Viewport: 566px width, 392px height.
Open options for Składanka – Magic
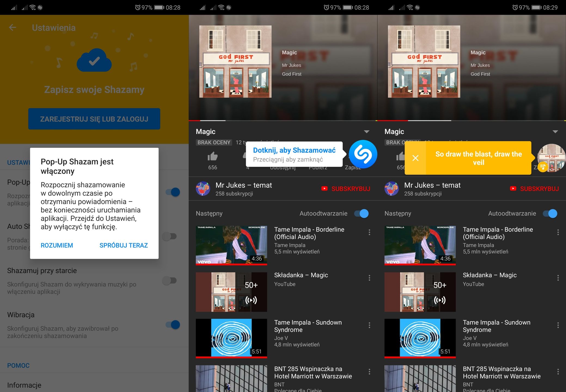pos(369,278)
